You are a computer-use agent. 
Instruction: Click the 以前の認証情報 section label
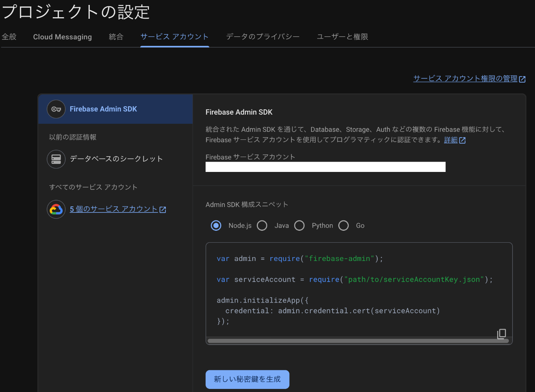(73, 137)
